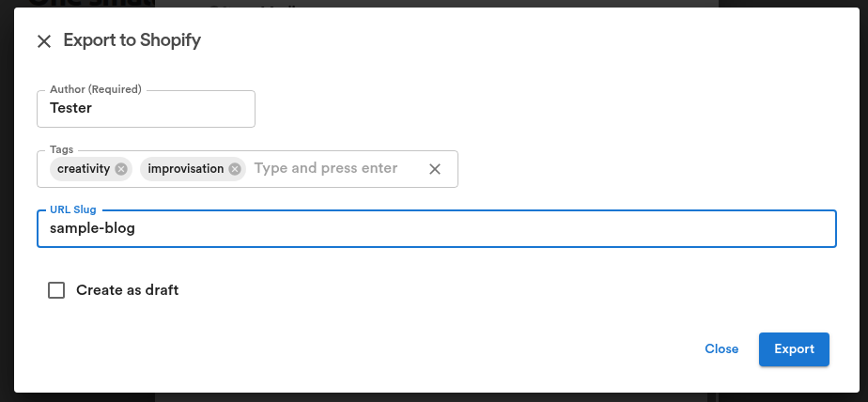The width and height of the screenshot is (868, 402).
Task: Focus the Author field containing Tester
Action: (147, 109)
